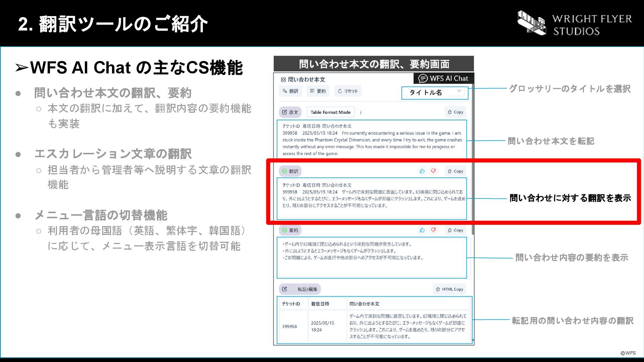Select the 2025/05/15 18:24 date cell
The width and height of the screenshot is (644, 362).
coord(327,326)
